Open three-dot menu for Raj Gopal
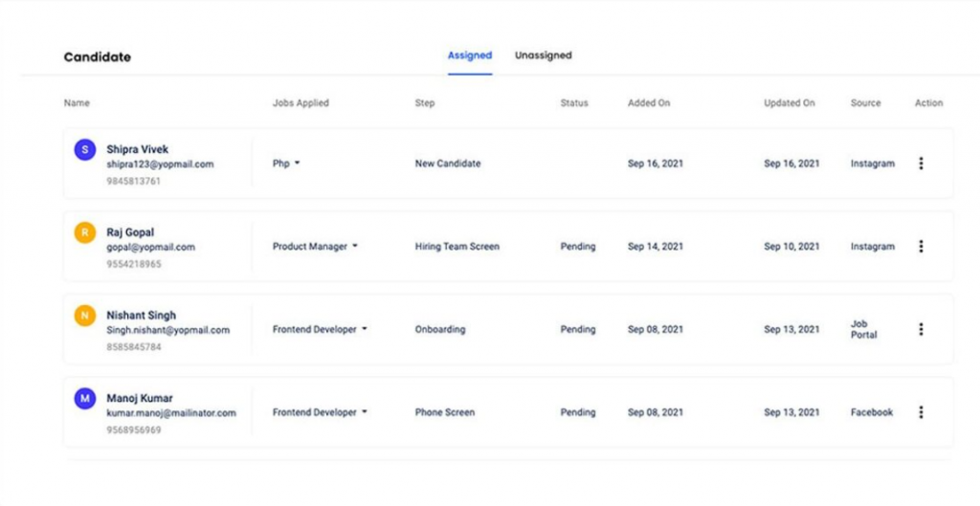Image resolution: width=980 pixels, height=506 pixels. coord(921,246)
